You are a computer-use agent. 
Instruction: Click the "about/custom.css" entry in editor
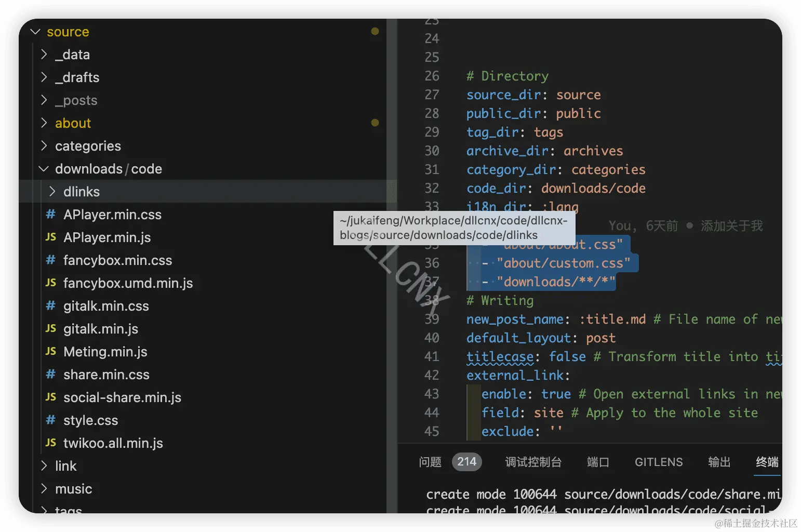point(563,263)
